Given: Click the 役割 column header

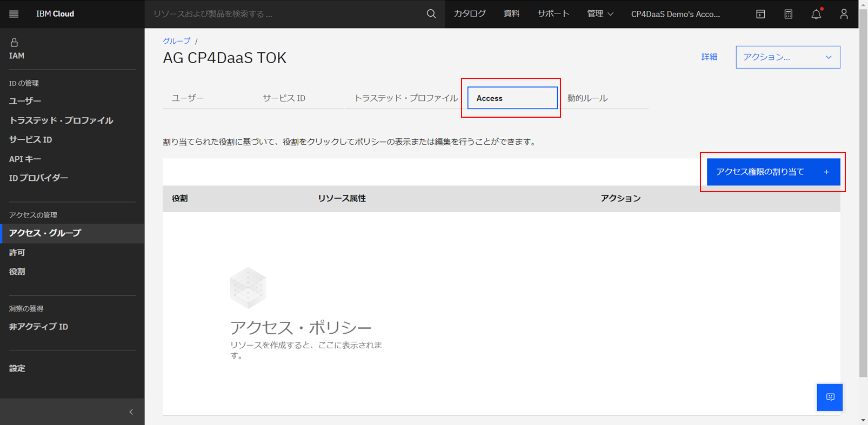Looking at the screenshot, I should [x=180, y=199].
